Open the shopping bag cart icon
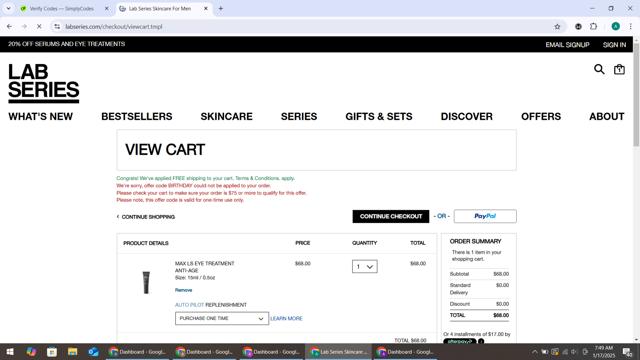Image resolution: width=640 pixels, height=360 pixels. 619,70
